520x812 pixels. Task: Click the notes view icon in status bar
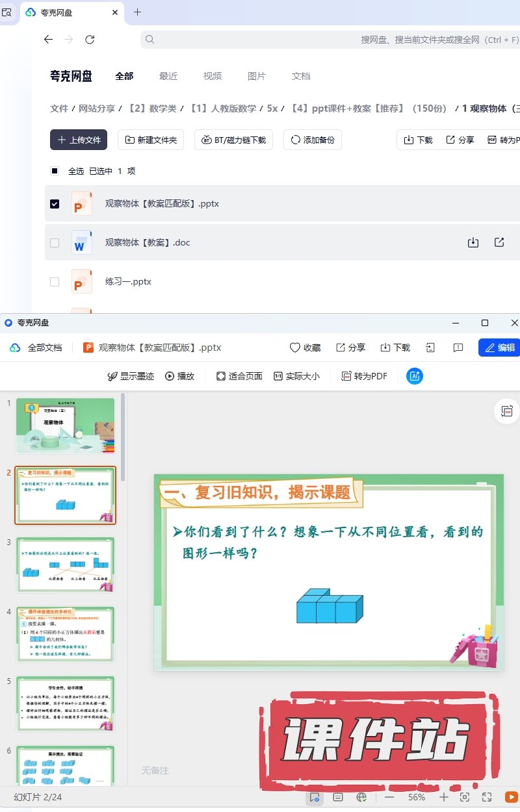tap(338, 797)
